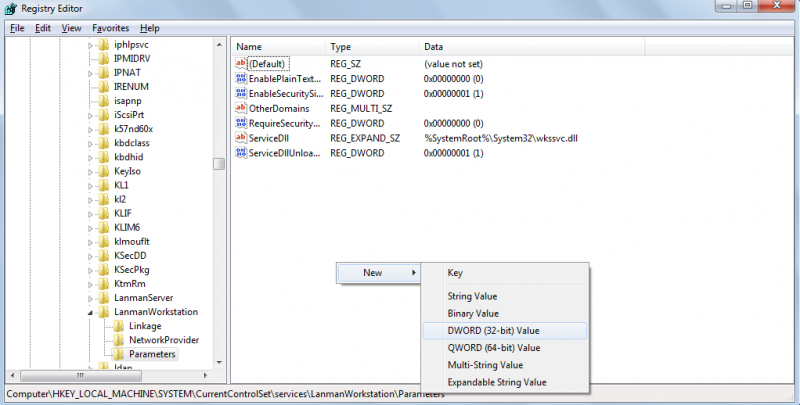Open the View menu
Screen dimensions: 800x405
71,28
